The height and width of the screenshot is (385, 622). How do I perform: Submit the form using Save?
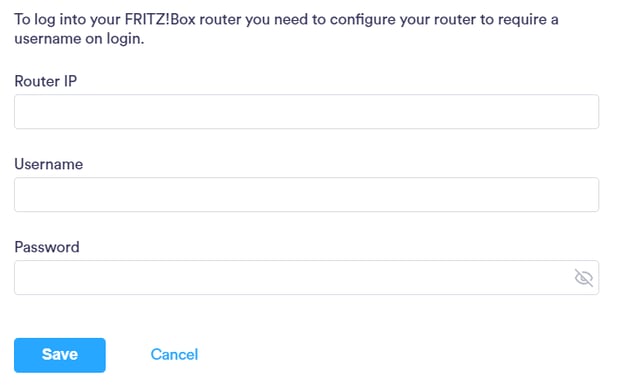coord(60,355)
